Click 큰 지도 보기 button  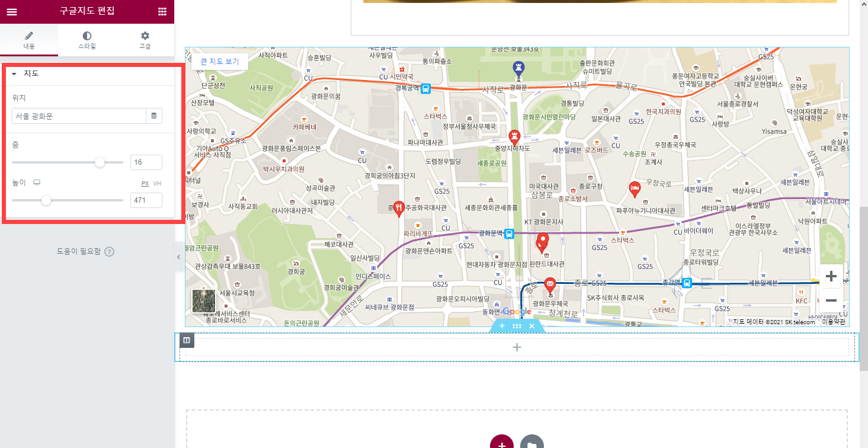(x=219, y=61)
